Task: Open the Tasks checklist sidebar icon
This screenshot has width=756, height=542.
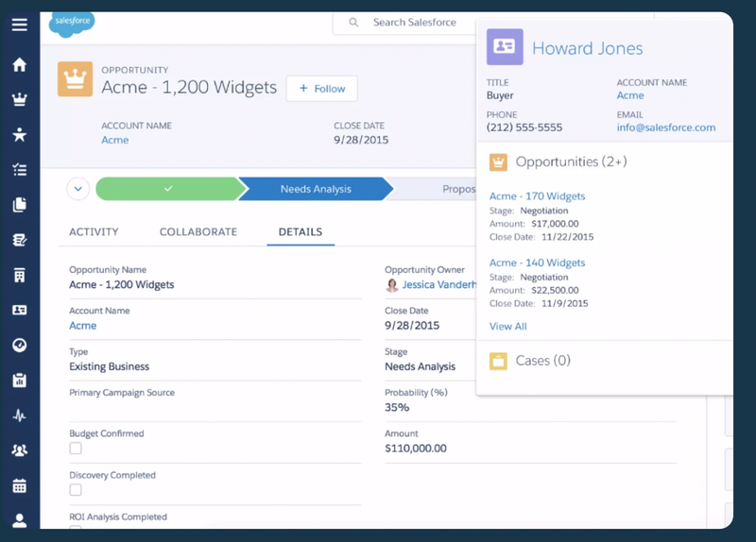Action: 19,170
